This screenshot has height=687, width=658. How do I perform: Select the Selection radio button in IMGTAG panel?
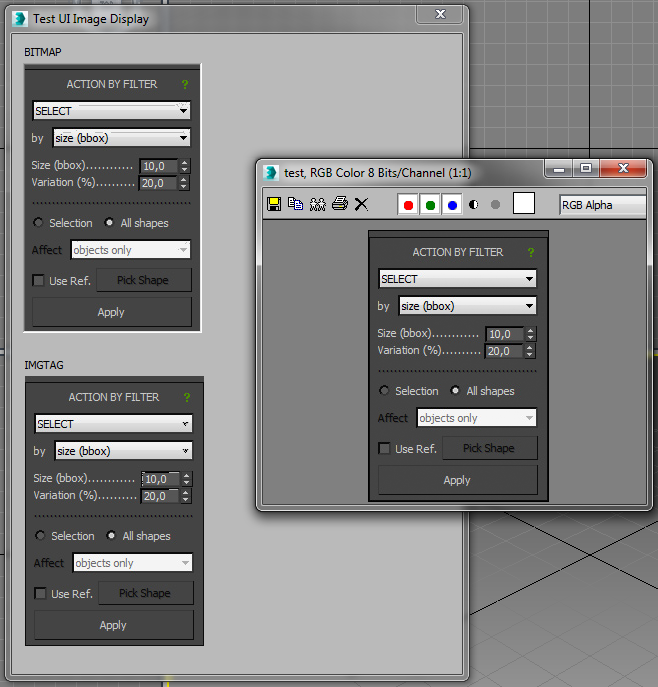(x=40, y=535)
